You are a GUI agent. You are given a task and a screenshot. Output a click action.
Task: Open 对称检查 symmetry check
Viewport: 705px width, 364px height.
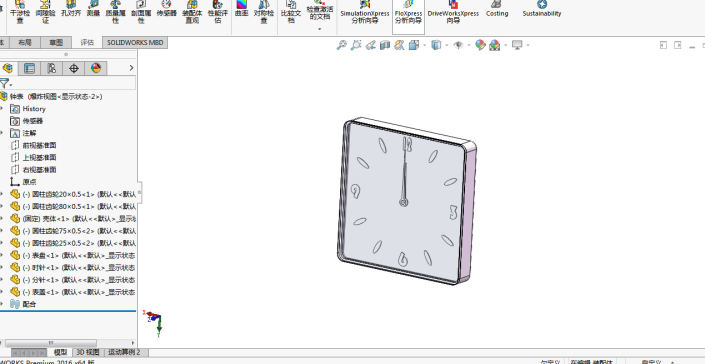tap(264, 12)
